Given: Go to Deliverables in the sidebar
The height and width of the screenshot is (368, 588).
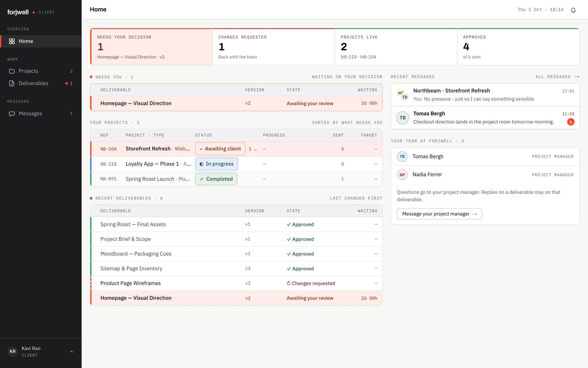Looking at the screenshot, I should (x=41, y=83).
